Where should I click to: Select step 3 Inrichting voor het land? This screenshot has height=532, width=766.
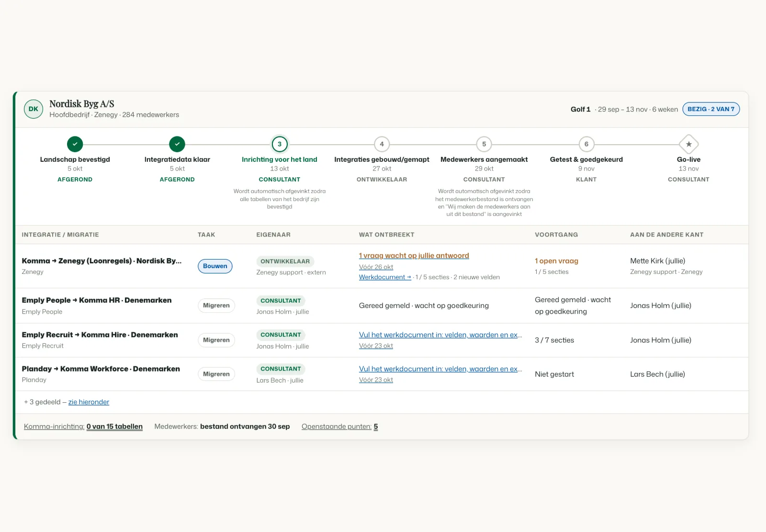[x=280, y=144]
